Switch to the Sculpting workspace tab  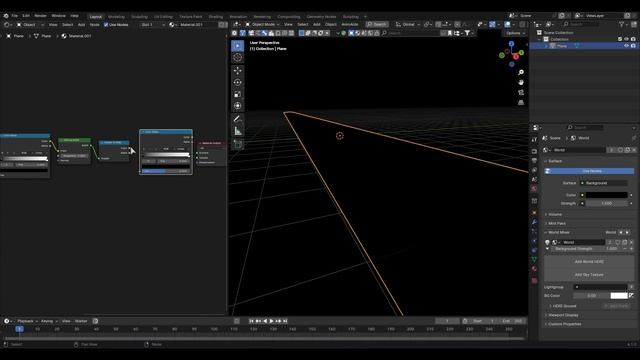pos(139,17)
